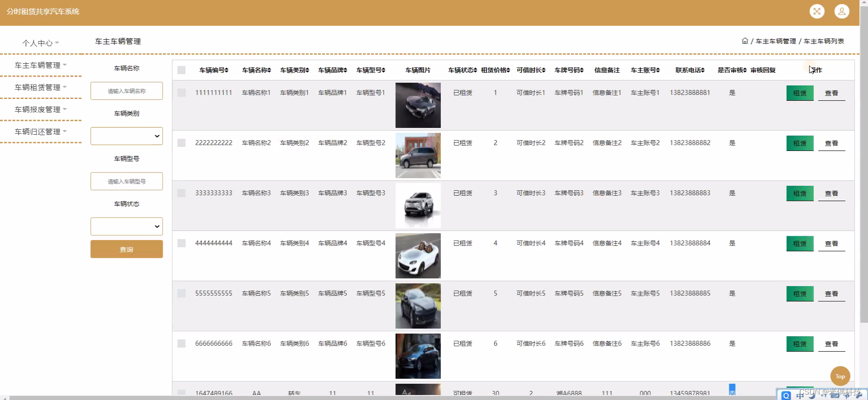Image resolution: width=868 pixels, height=400 pixels.
Task: Check the row for vehicle 6666666666
Action: [x=181, y=344]
